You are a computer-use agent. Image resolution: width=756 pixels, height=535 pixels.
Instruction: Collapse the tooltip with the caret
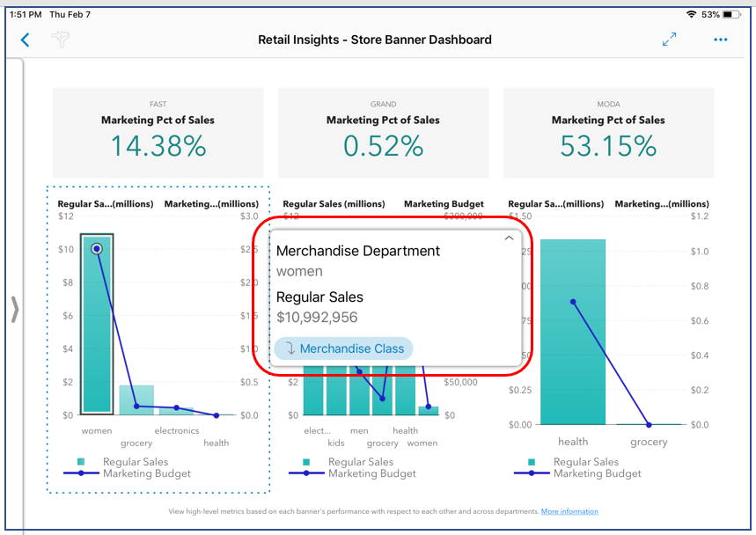coord(508,238)
